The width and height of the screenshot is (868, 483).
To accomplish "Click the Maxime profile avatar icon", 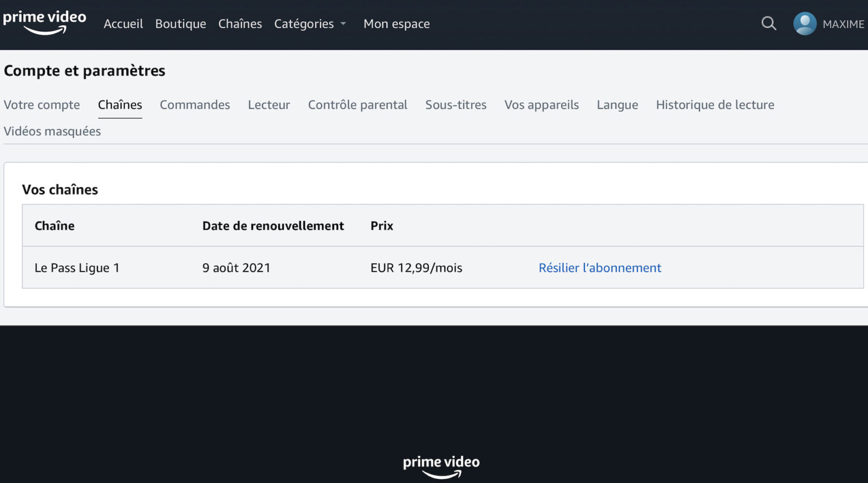I will tap(805, 24).
